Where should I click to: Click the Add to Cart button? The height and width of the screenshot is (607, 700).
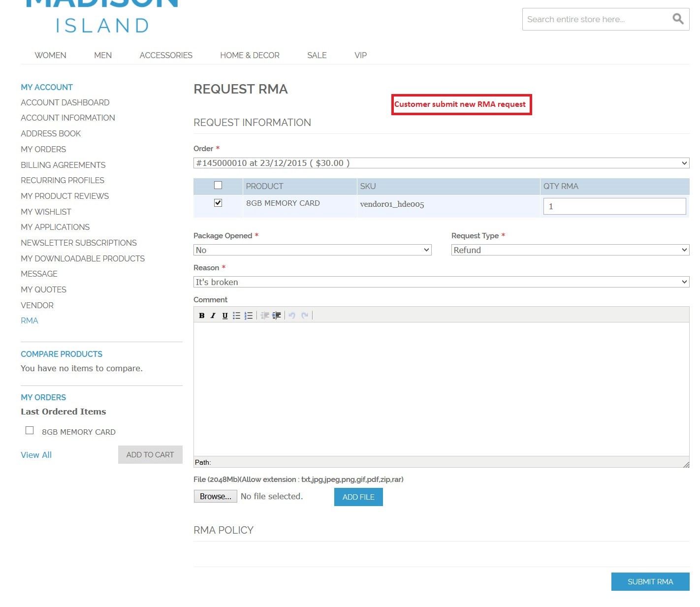pyautogui.click(x=150, y=454)
